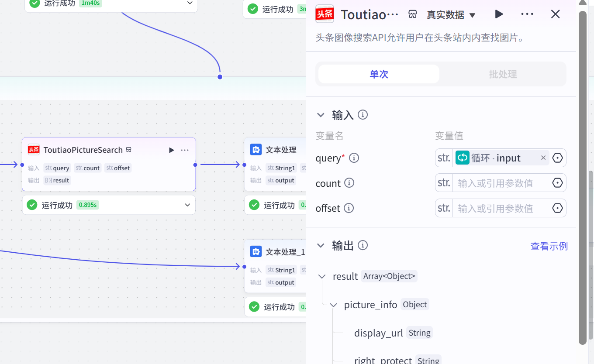The image size is (594, 364).
Task: Click the green check on 1m40s result
Action: (35, 3)
